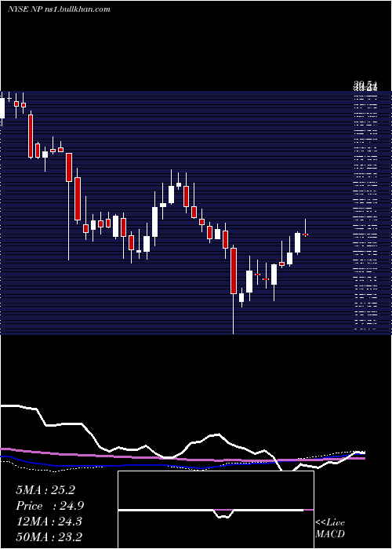Click the topmost price axis label
Screen dimensions: 392x549
365,85
